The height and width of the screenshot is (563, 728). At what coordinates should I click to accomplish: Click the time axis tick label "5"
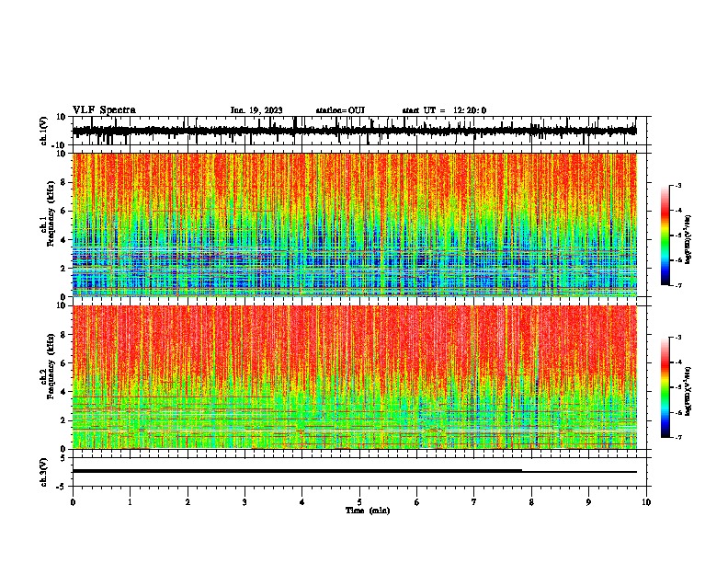(x=359, y=502)
